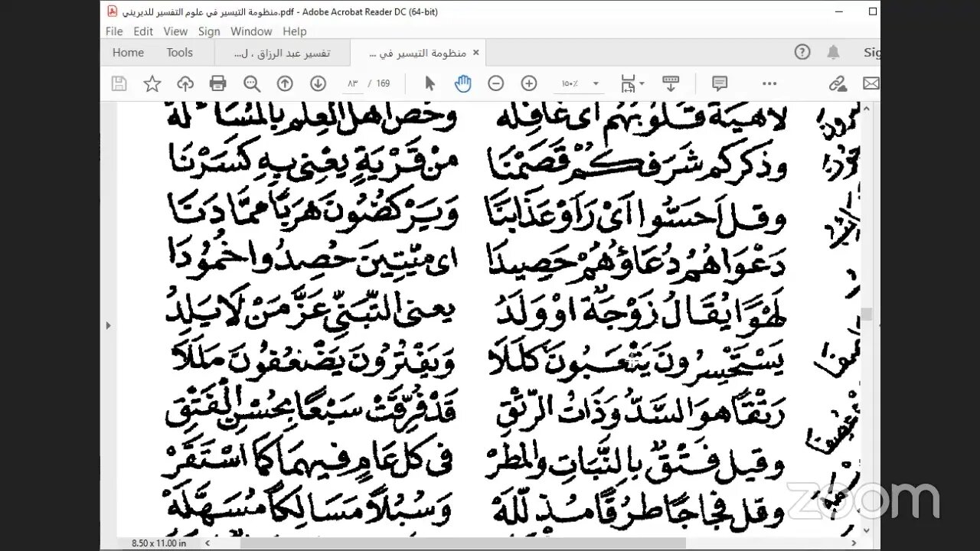The width and height of the screenshot is (980, 551).
Task: Print the document with the printer icon
Action: pos(218,83)
